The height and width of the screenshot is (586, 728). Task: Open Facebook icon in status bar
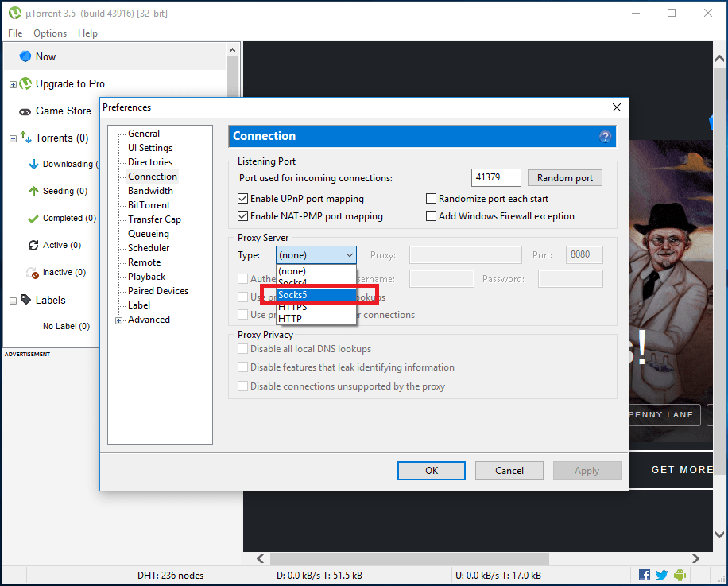coord(645,575)
